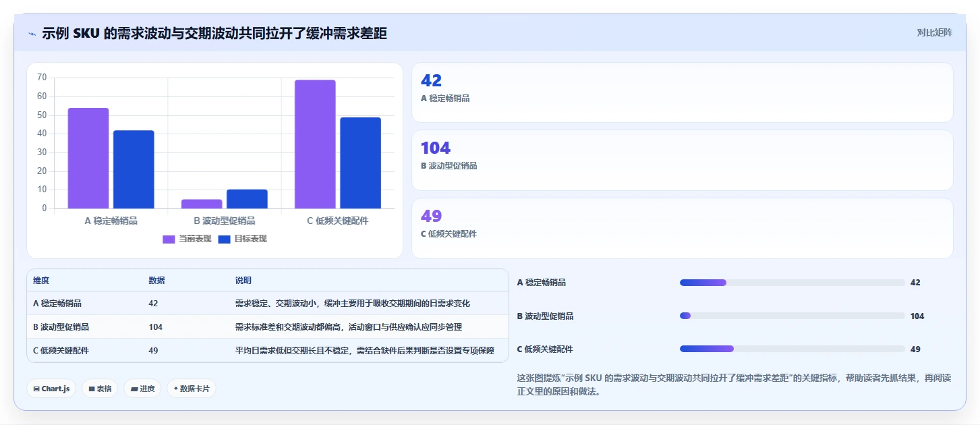Click the table data cell showing 49
The height and width of the screenshot is (425, 980).
click(x=153, y=351)
